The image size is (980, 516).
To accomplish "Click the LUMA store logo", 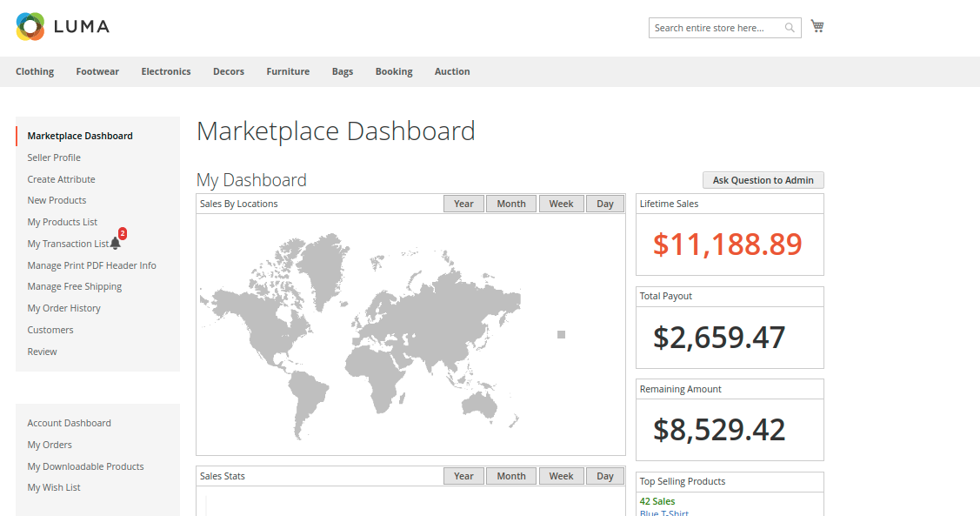I will [61, 27].
